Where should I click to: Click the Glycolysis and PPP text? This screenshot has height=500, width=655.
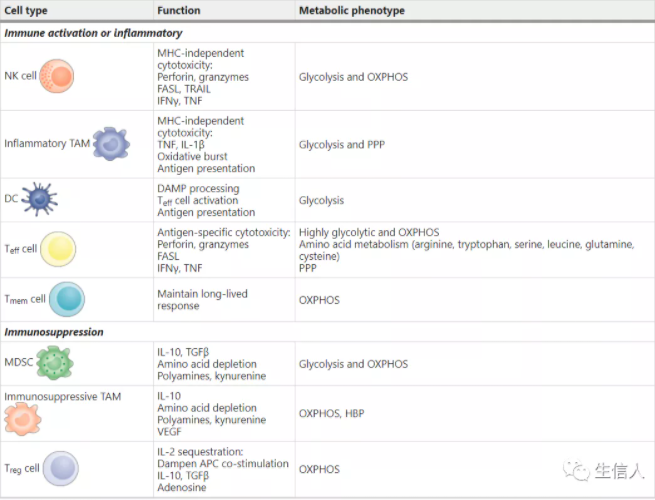pyautogui.click(x=341, y=144)
